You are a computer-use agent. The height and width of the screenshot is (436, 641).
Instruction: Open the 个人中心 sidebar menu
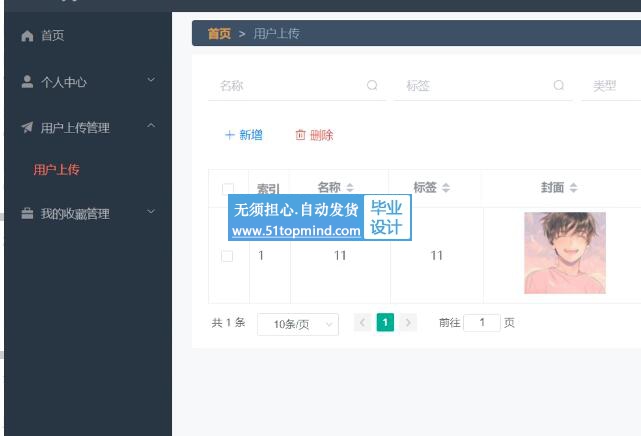click(88, 82)
